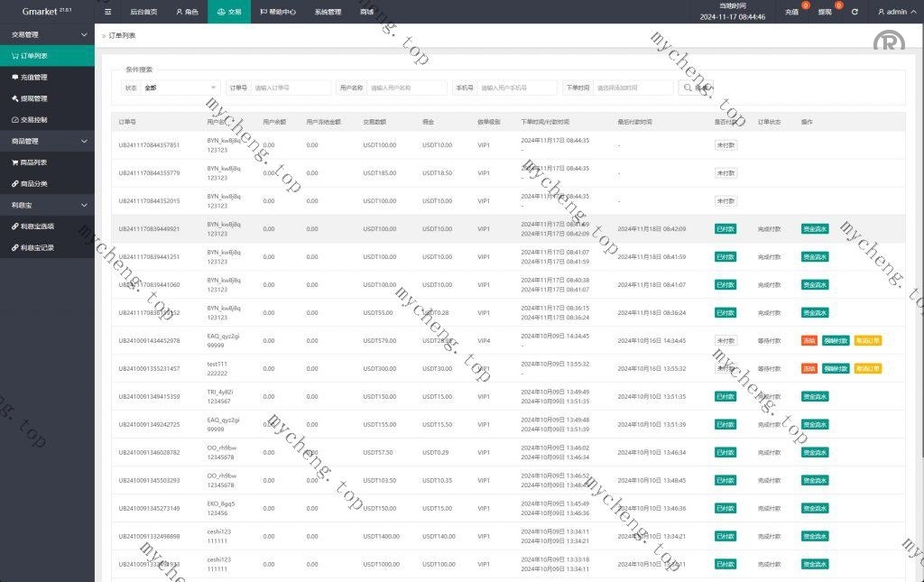
Task: Open 提现管理 in the sidebar
Action: click(33, 98)
